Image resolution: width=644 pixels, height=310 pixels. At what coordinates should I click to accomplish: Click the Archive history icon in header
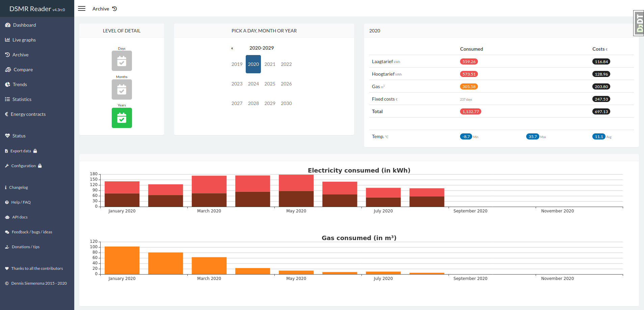coord(114,9)
